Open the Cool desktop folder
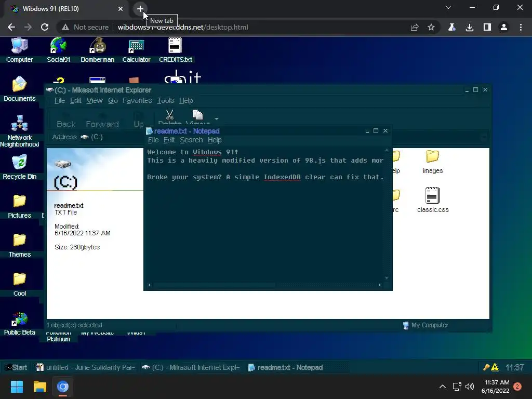The width and height of the screenshot is (532, 399). (19, 284)
